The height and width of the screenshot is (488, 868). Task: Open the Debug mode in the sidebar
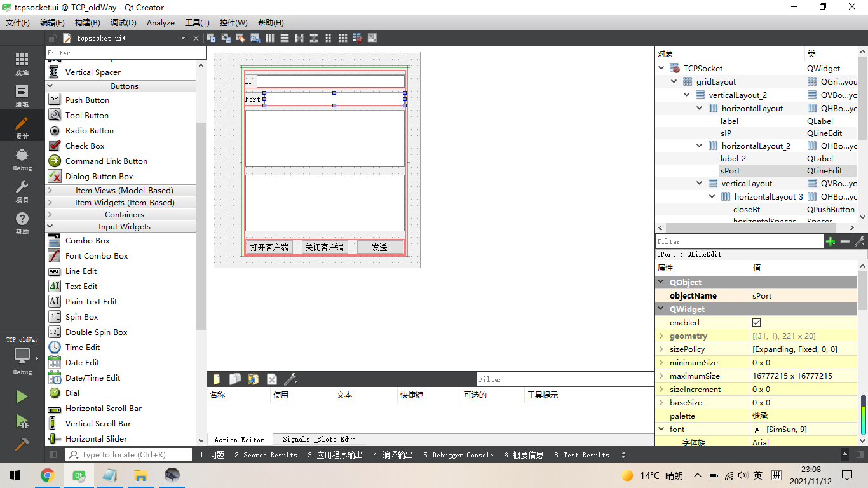pyautogui.click(x=22, y=159)
